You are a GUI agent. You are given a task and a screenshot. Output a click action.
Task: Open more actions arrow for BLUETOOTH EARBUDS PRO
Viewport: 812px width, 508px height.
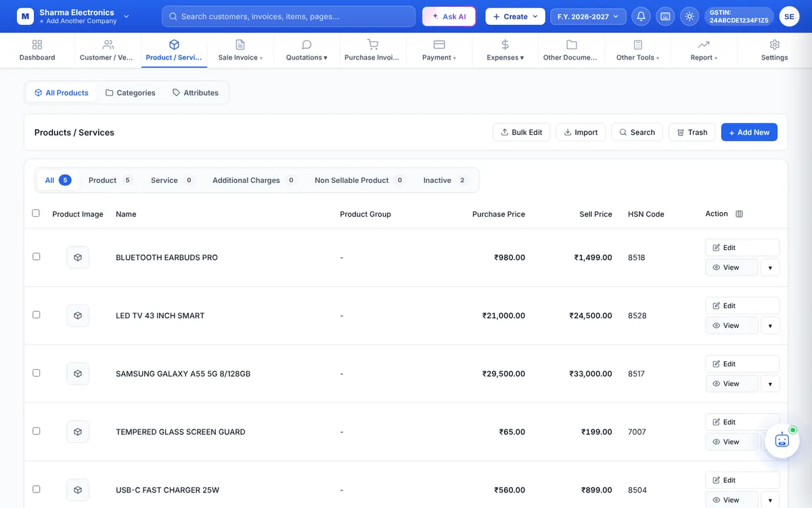tap(770, 268)
